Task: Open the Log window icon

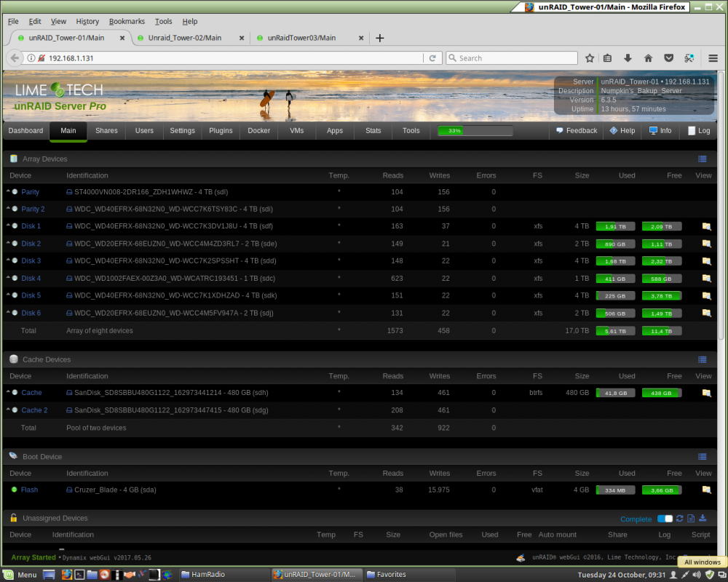Action: point(699,131)
